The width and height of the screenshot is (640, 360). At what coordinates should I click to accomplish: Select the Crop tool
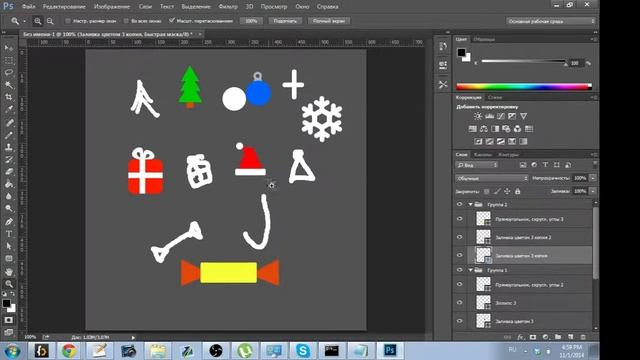coord(9,97)
